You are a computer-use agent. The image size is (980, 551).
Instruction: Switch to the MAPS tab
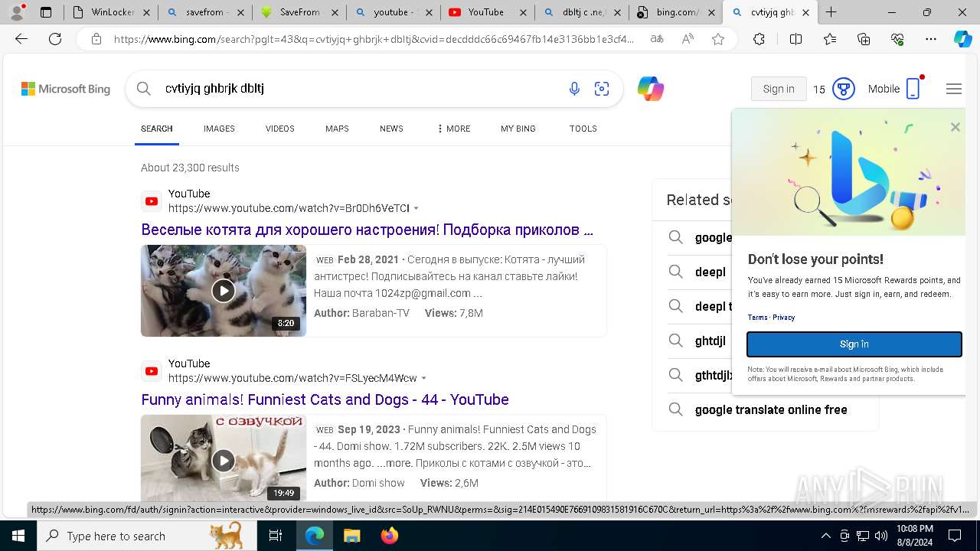tap(337, 129)
